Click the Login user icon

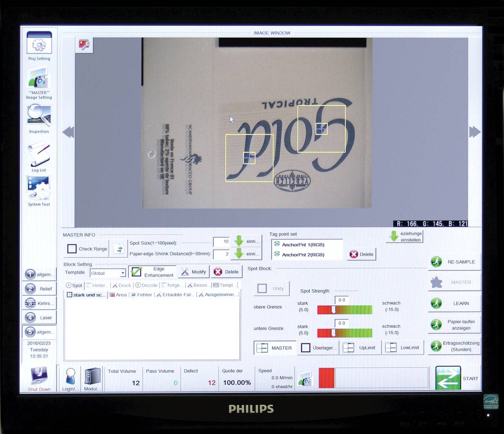tap(71, 376)
